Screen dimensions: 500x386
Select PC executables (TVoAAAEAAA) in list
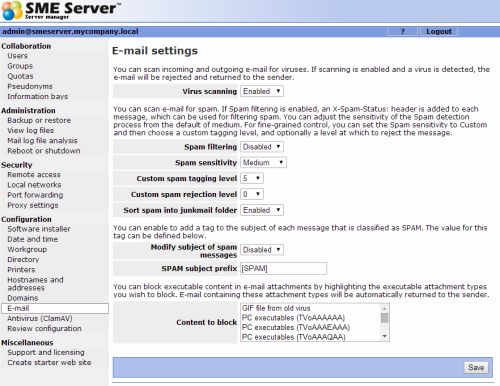296,327
